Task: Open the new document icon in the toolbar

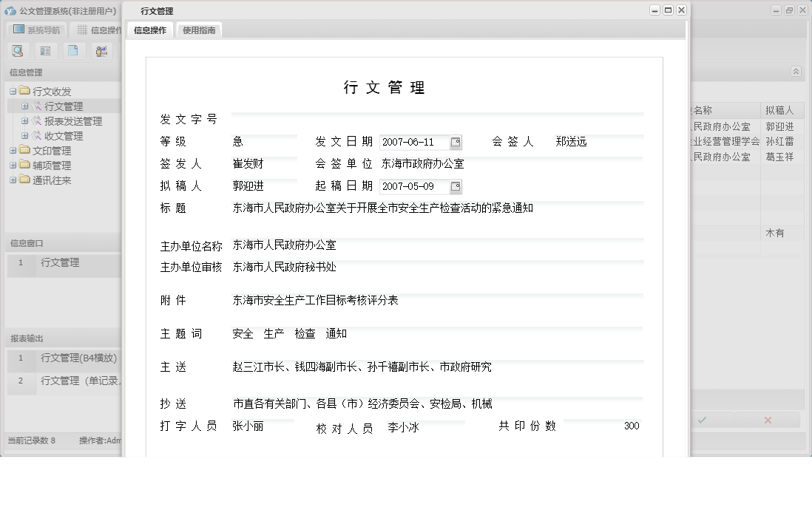Action: click(73, 50)
